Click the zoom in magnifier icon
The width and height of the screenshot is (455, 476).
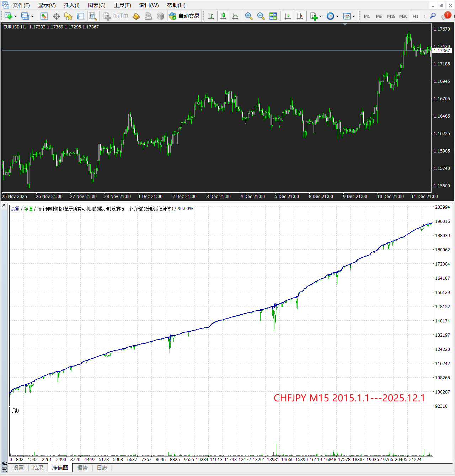(x=249, y=16)
